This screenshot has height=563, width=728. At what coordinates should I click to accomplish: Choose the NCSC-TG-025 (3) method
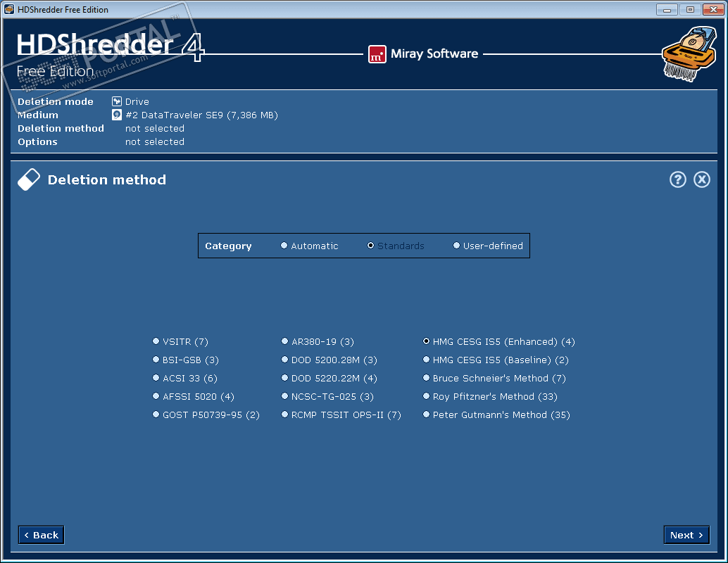pyautogui.click(x=327, y=396)
